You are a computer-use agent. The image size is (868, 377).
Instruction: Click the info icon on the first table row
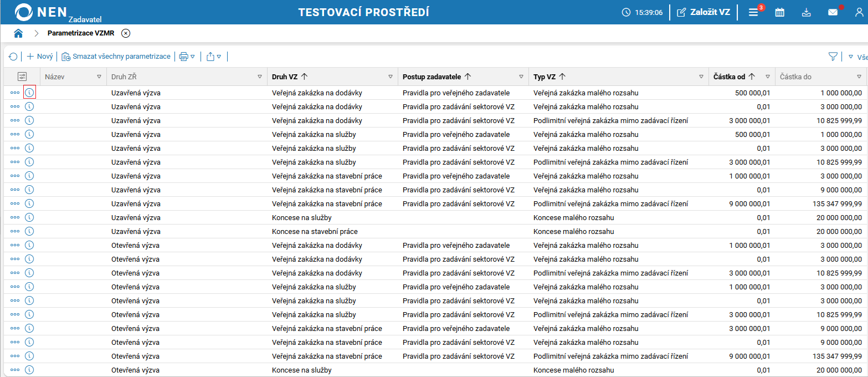coord(29,92)
